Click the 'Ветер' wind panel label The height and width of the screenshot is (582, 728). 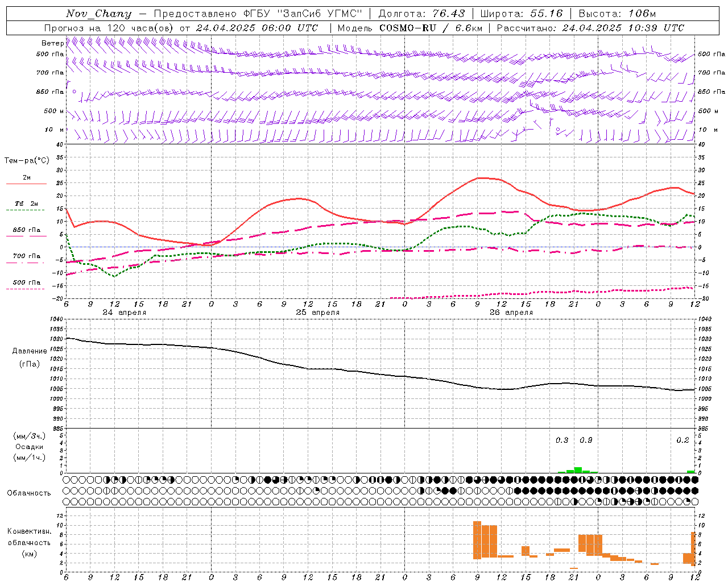pos(52,43)
